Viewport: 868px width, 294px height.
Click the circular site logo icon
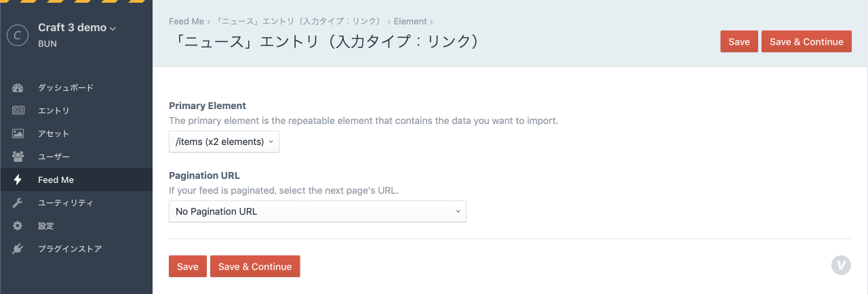click(17, 35)
